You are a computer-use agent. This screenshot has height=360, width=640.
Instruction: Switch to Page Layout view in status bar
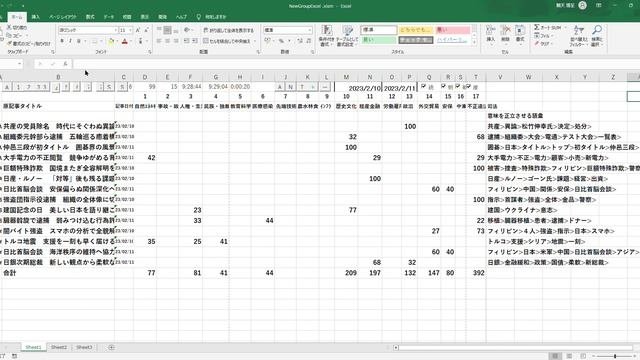[x=569, y=356]
